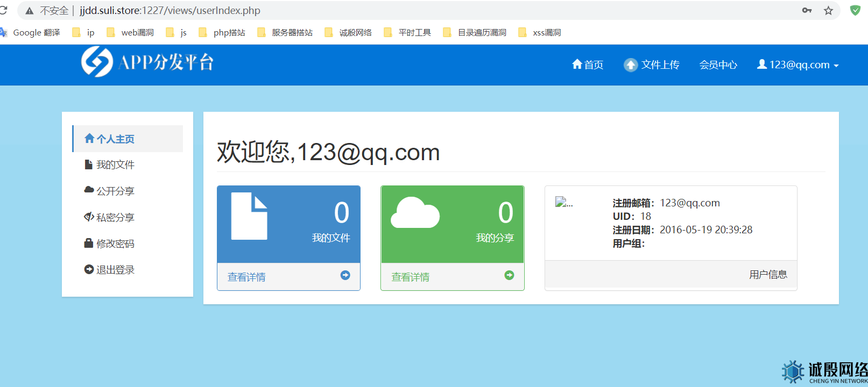
Task: Click the 我的文件 count 0
Action: pos(342,212)
